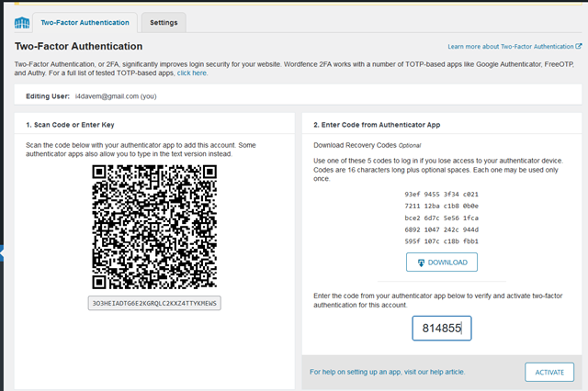Click the Wordfence logo icon

click(22, 23)
